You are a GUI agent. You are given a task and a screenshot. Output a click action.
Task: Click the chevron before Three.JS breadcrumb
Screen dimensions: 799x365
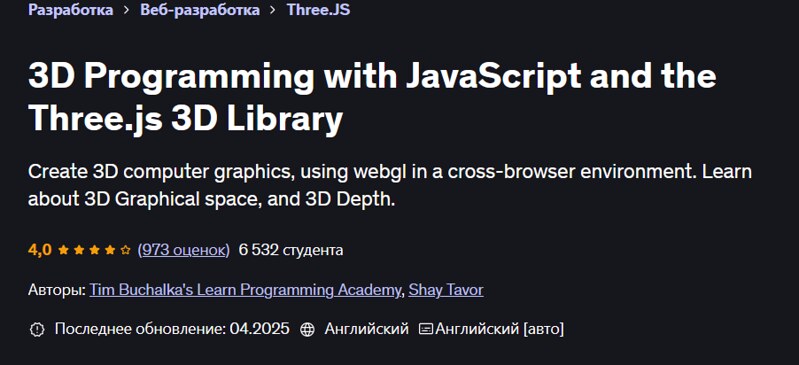[x=273, y=10]
